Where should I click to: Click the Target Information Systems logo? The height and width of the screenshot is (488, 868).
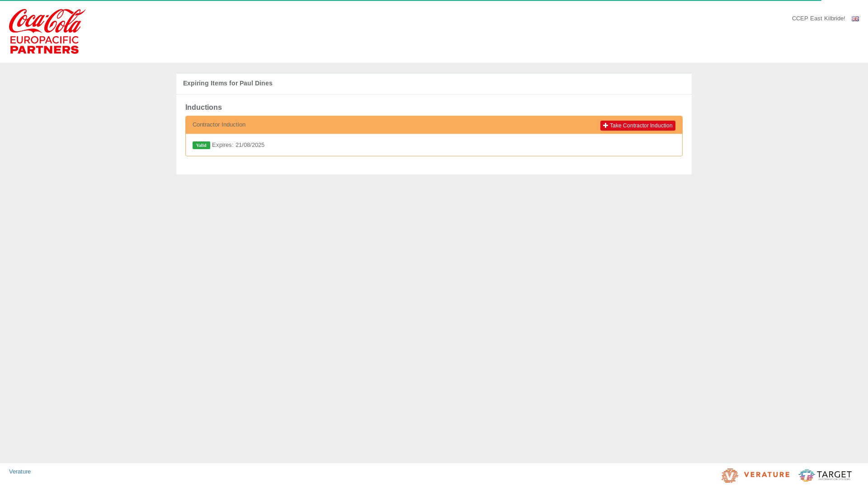pyautogui.click(x=825, y=475)
